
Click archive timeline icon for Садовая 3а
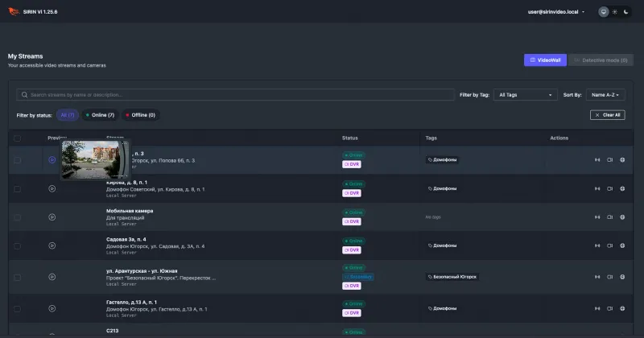point(597,245)
